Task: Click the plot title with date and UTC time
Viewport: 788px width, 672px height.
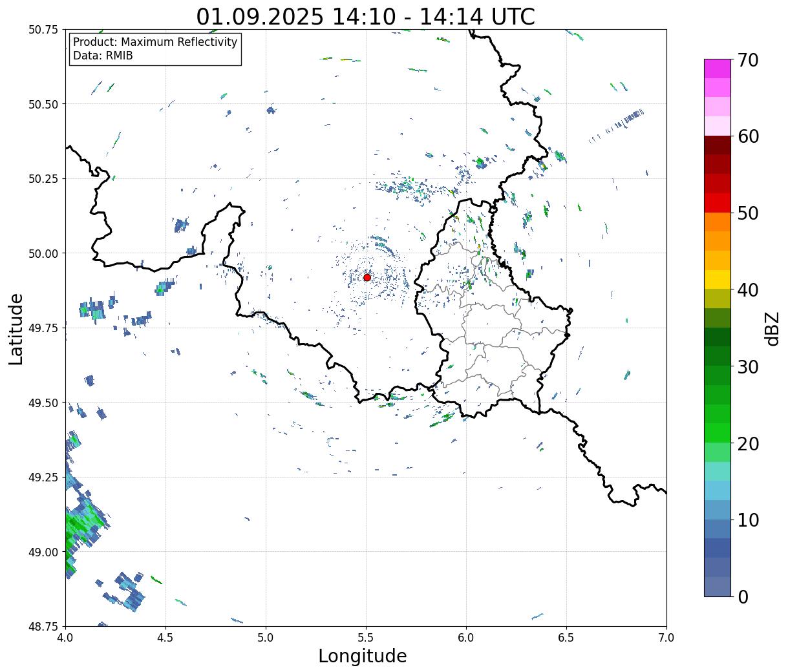Action: pos(366,16)
